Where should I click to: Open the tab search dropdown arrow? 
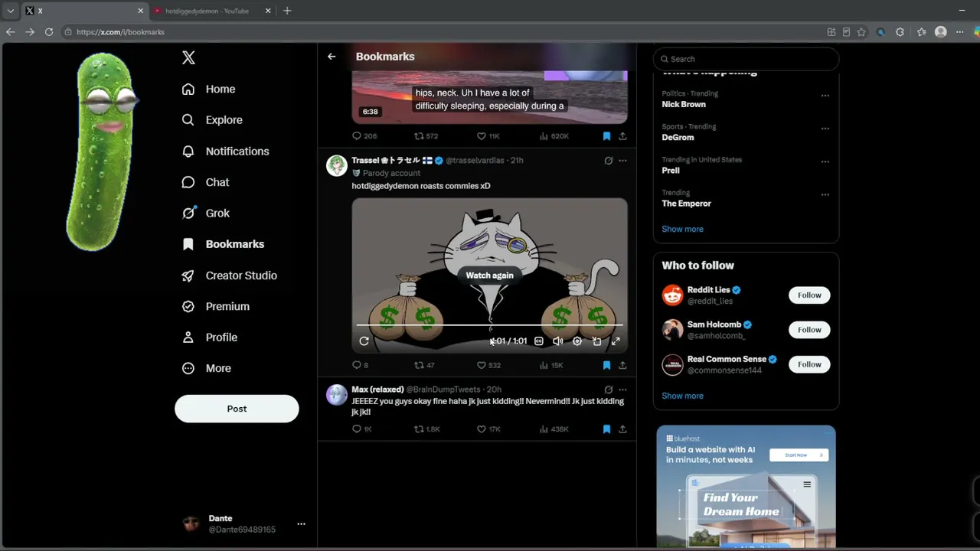click(x=11, y=11)
